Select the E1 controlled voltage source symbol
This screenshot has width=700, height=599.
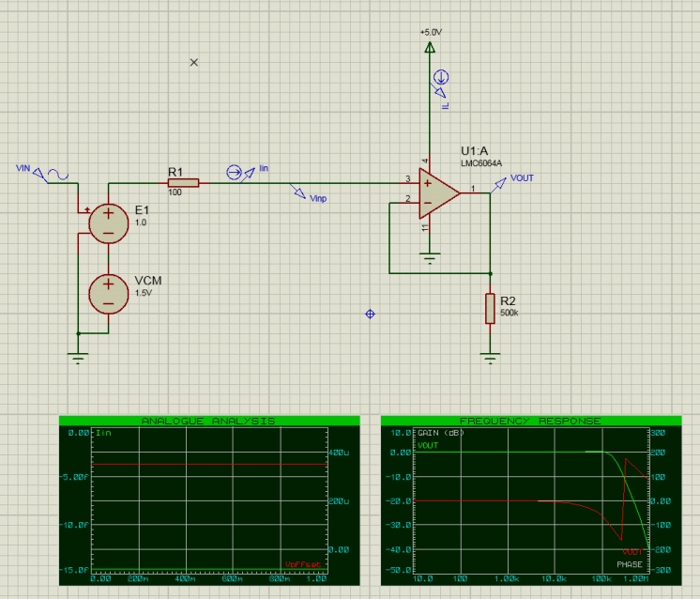tap(109, 223)
